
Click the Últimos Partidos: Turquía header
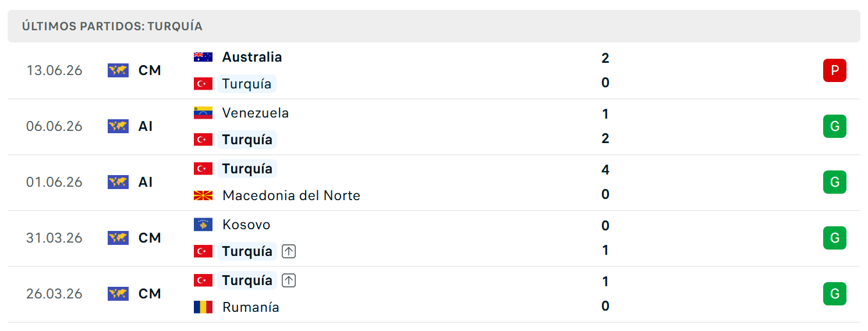[x=112, y=26]
